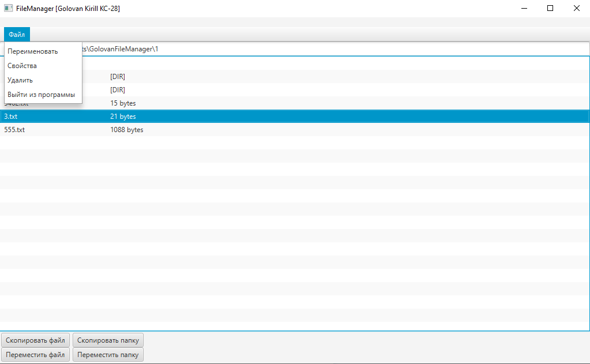Click the 1088 bytes size label
Image resolution: width=590 pixels, height=364 pixels.
point(126,129)
